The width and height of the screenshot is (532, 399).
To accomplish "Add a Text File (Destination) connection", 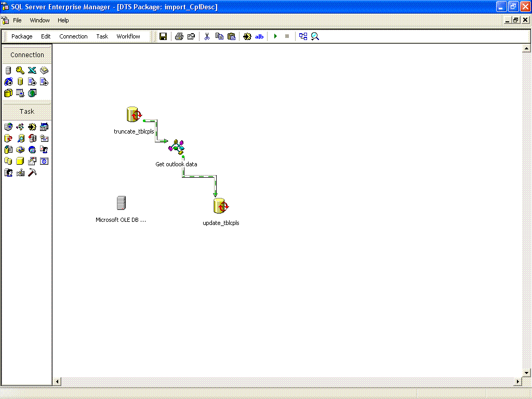I will coord(44,82).
